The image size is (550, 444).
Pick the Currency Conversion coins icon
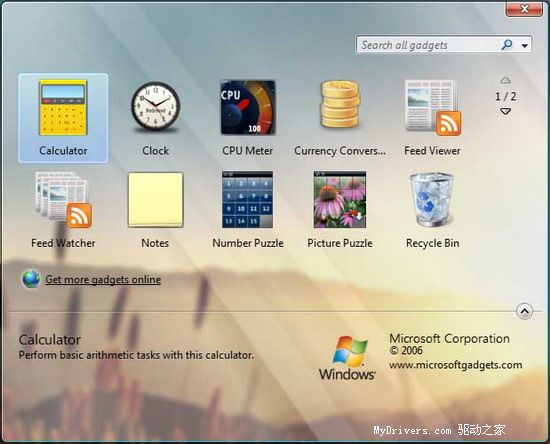point(340,104)
